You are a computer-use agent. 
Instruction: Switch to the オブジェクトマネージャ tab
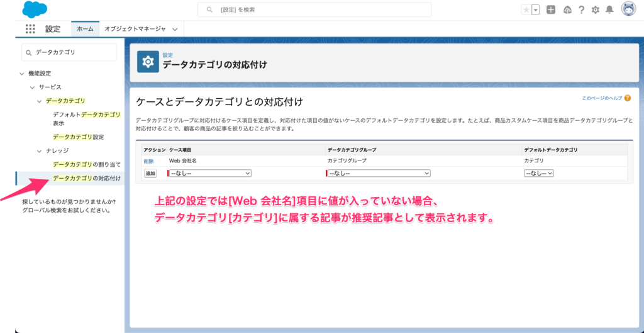[x=135, y=29]
